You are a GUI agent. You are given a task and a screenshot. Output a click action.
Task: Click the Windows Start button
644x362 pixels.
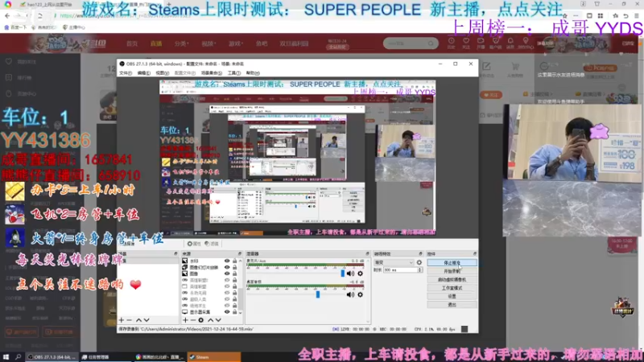point(6,357)
